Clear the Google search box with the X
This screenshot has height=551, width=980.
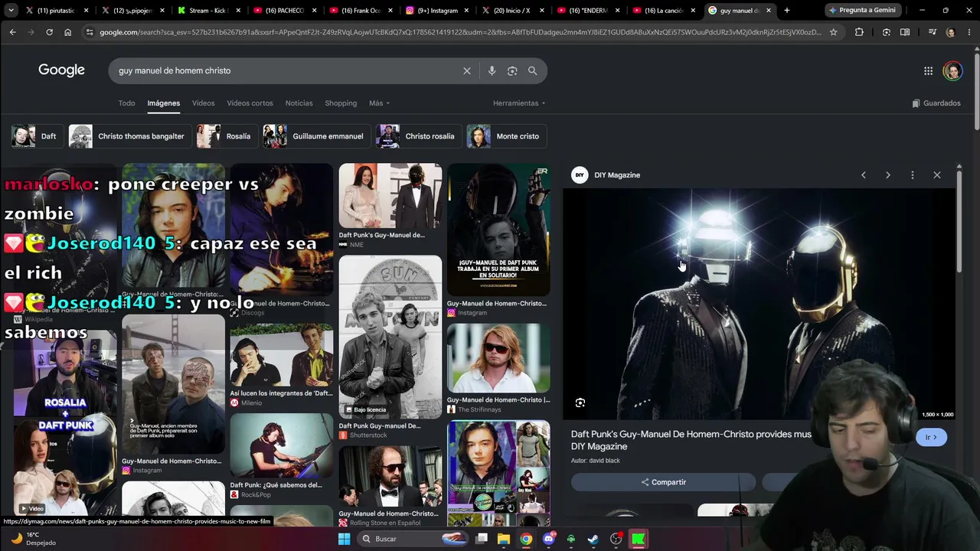(x=467, y=70)
